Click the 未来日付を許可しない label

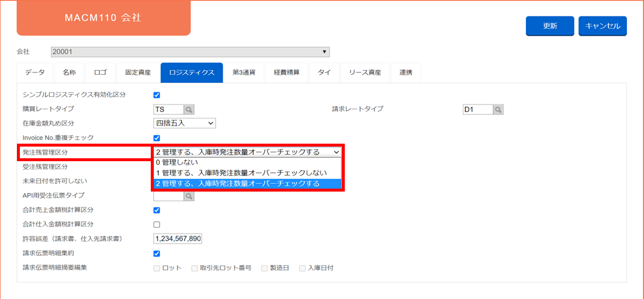pyautogui.click(x=54, y=181)
